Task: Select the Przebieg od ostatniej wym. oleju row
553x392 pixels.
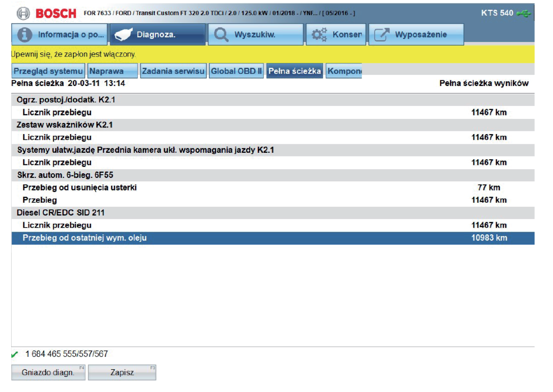Action: click(273, 238)
